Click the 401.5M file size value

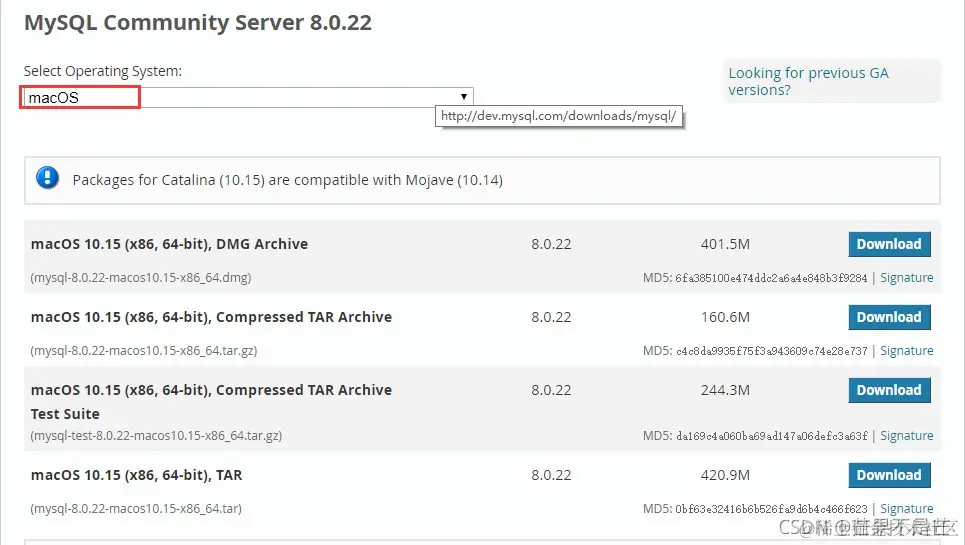(x=725, y=244)
